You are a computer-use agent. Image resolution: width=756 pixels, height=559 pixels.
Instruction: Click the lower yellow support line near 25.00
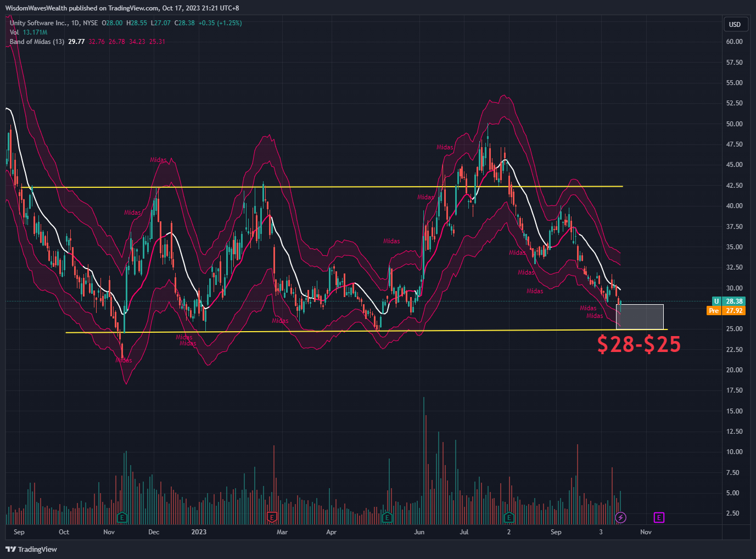click(367, 331)
